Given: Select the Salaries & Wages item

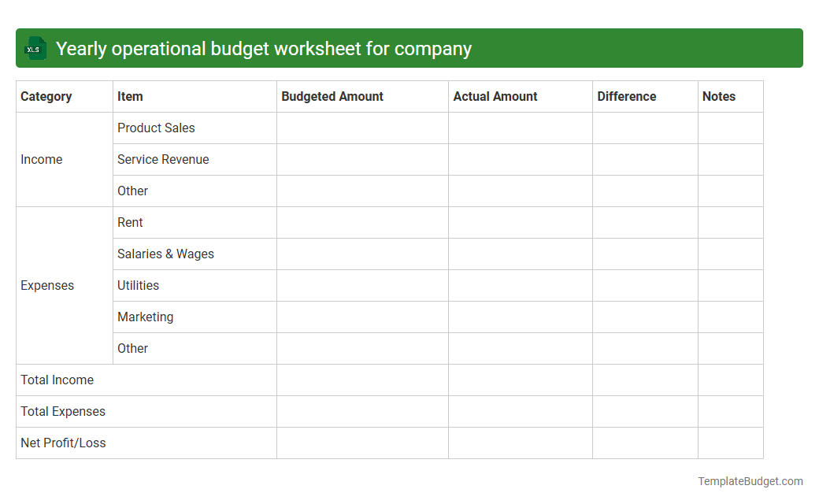Looking at the screenshot, I should 165,254.
